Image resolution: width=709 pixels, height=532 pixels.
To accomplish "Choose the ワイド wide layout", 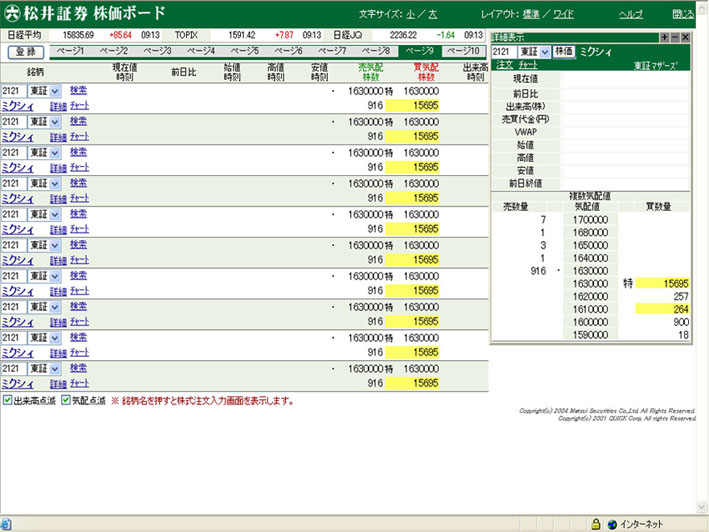I will tap(563, 14).
